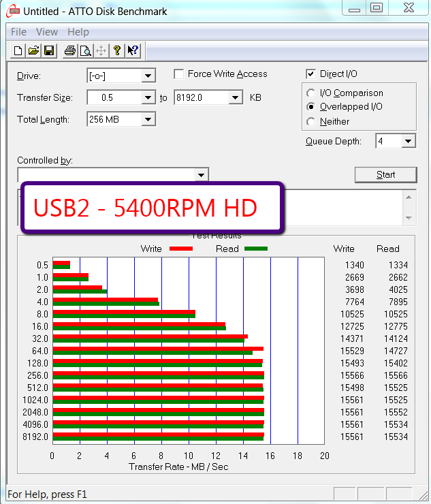Click the write value 1340 for 0.5 KB

pos(355,265)
